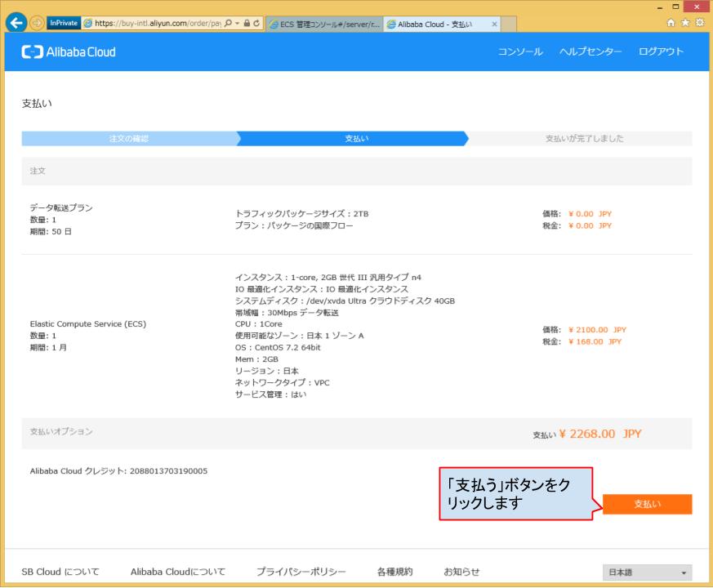Click プラン：パッケージの国際フロー text
The height and width of the screenshot is (588, 713).
coord(294,225)
